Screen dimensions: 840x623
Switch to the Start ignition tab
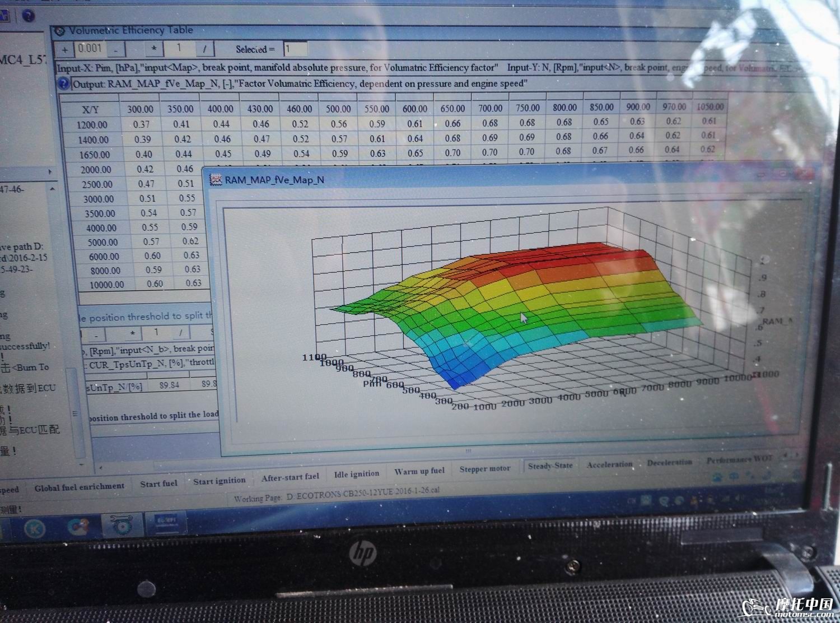(x=220, y=481)
